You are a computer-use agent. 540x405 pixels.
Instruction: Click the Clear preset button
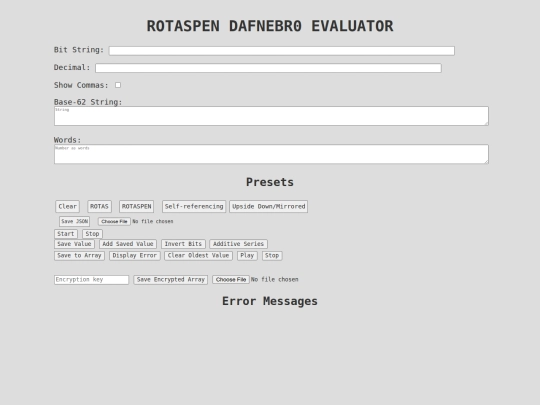click(68, 207)
